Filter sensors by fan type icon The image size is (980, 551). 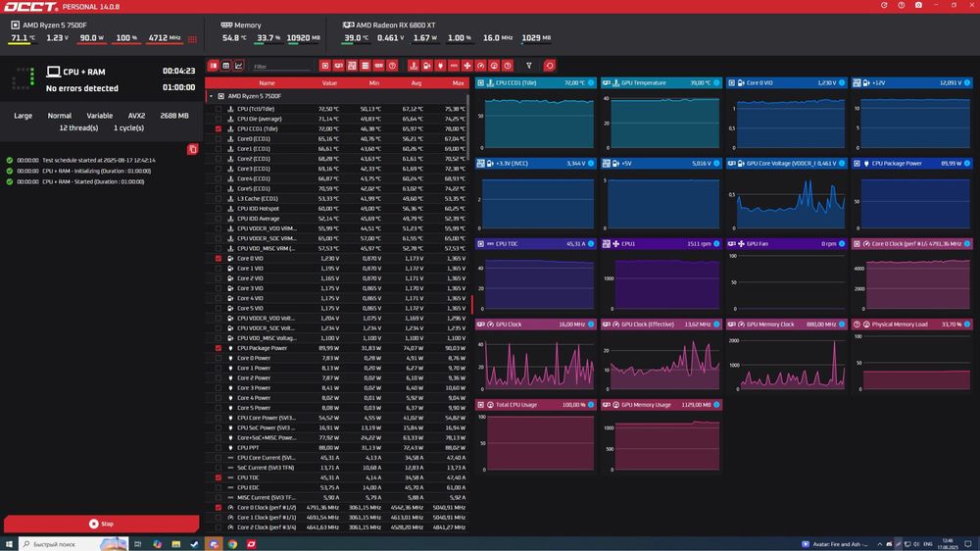(x=466, y=66)
